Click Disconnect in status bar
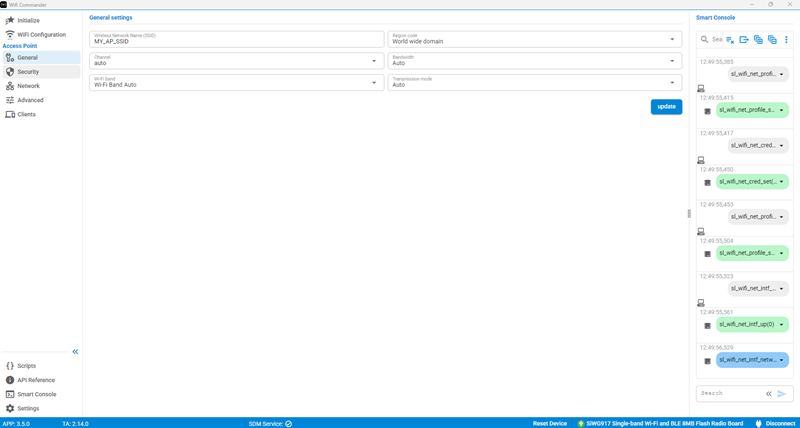Viewport: 800px width, 428px height. 776,423
